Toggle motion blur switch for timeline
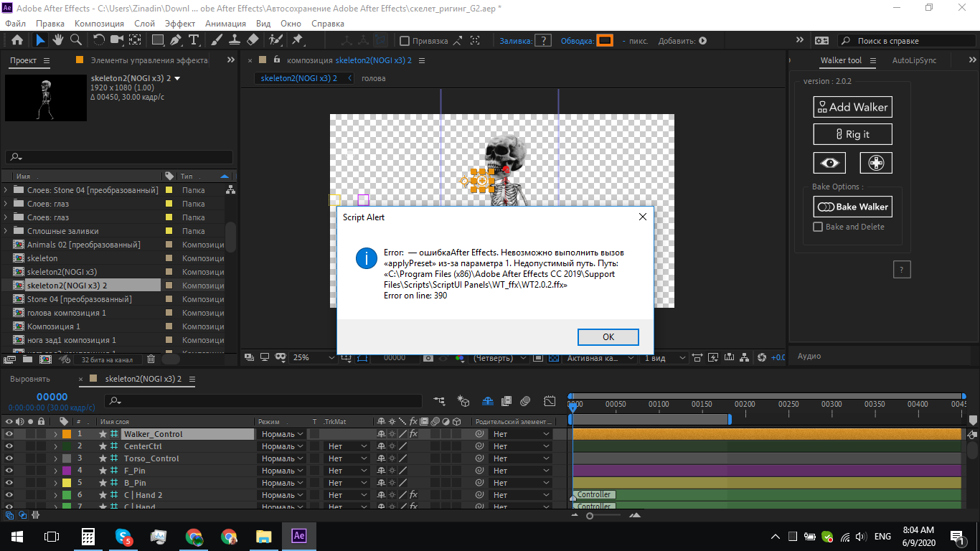The width and height of the screenshot is (980, 551). 525,401
